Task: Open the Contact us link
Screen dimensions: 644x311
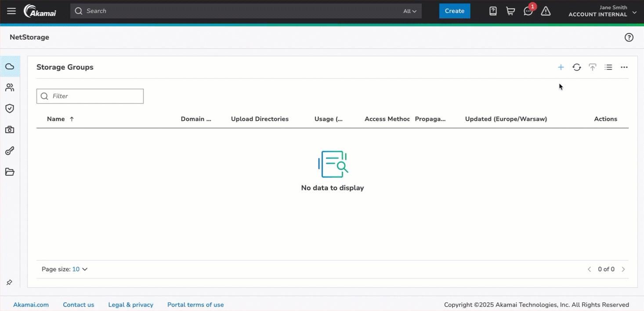Action: (78, 305)
